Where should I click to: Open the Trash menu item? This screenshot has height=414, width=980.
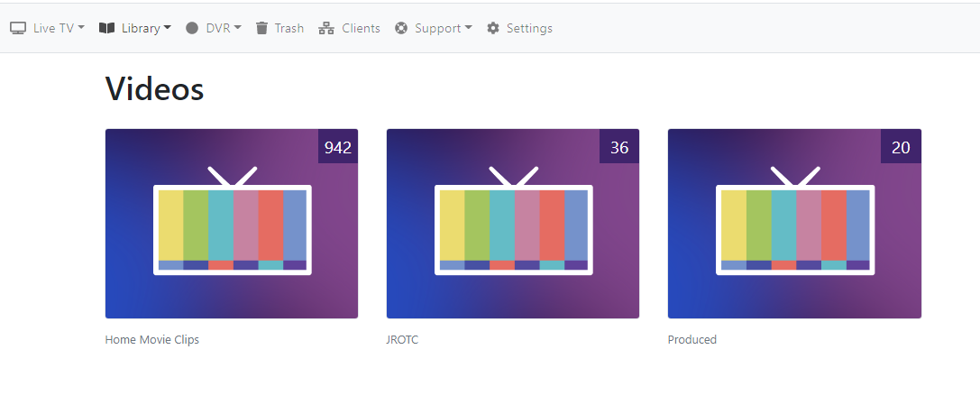[x=289, y=28]
